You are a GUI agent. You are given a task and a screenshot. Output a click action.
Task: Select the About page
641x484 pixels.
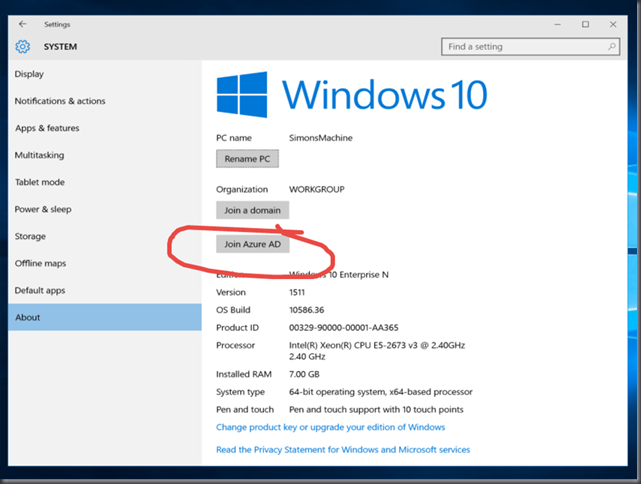(105, 317)
